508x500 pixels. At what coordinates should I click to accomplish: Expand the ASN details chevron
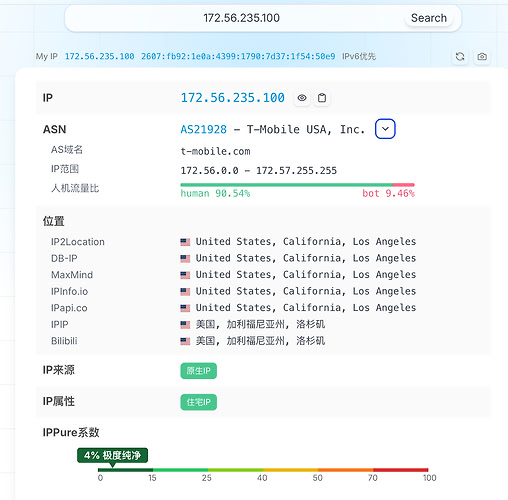(x=385, y=129)
